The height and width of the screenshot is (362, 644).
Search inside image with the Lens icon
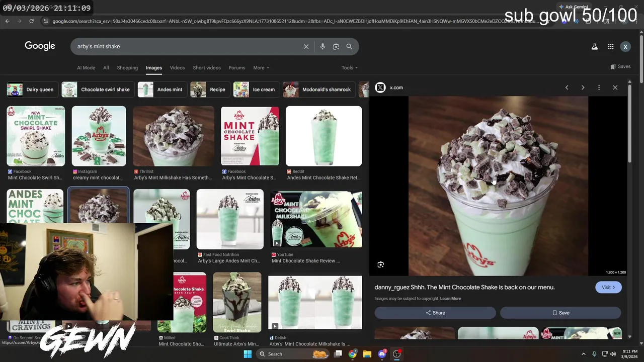(x=381, y=264)
